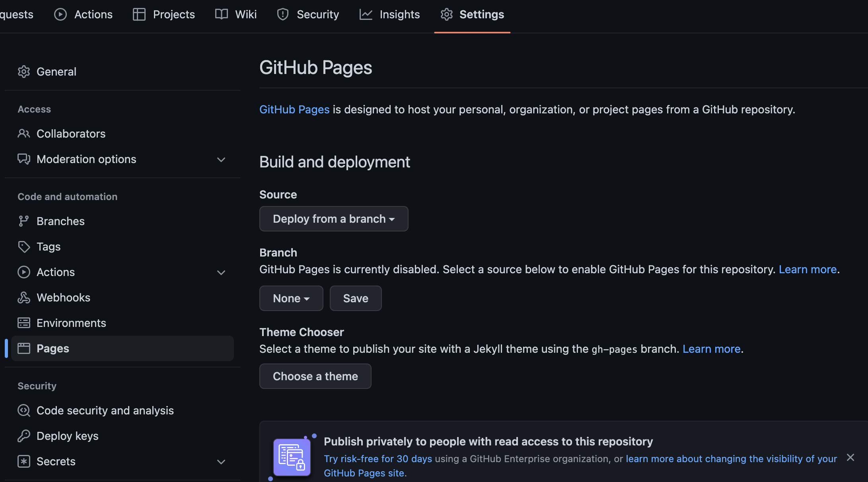The image size is (868, 482).
Task: Click the Webhooks icon in sidebar
Action: [x=24, y=297]
